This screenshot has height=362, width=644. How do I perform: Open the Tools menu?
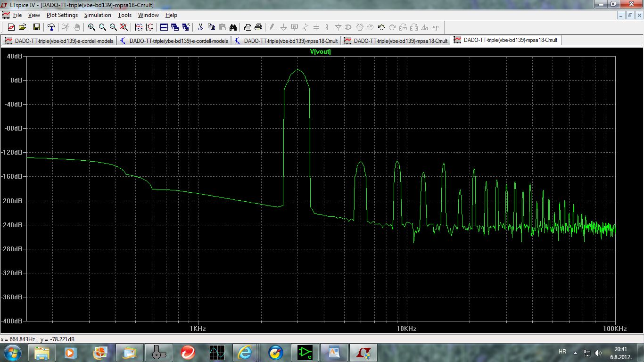pyautogui.click(x=124, y=15)
